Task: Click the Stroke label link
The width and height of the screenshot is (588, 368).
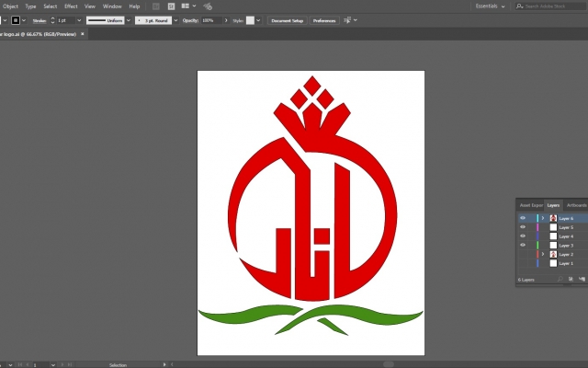Action: [40, 20]
